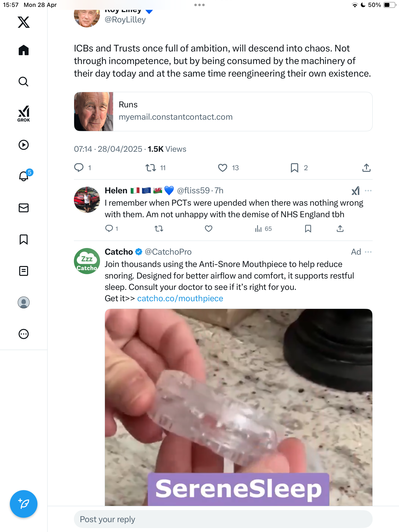Open Messages envelope icon

pyautogui.click(x=24, y=208)
